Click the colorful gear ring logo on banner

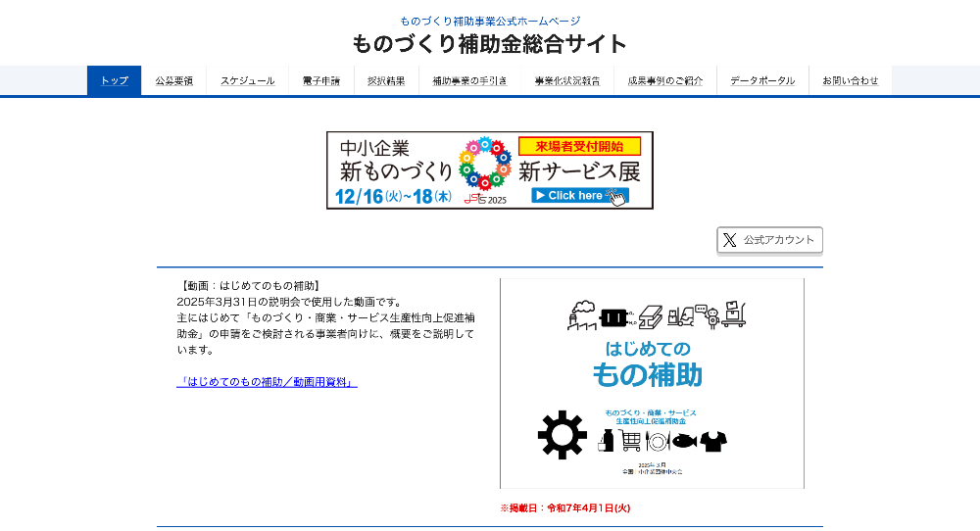[x=485, y=163]
